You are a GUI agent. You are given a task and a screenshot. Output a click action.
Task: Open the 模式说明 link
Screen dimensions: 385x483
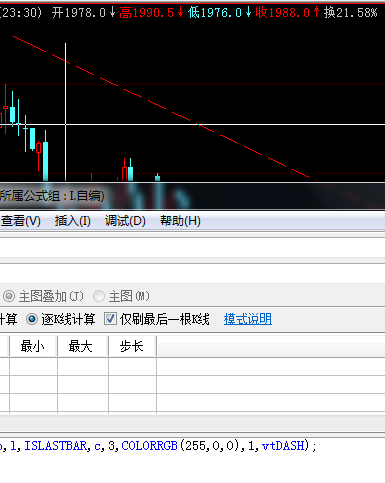pyautogui.click(x=248, y=319)
